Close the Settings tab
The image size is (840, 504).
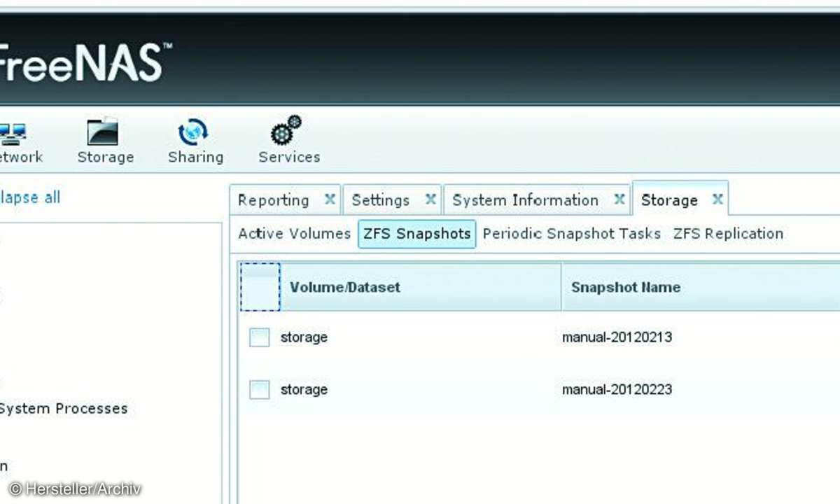(x=431, y=199)
